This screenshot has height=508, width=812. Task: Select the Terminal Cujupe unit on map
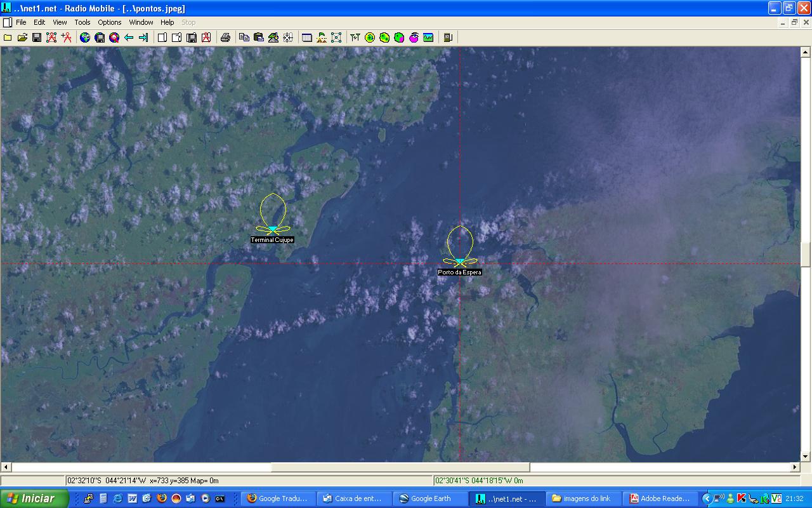click(x=273, y=229)
